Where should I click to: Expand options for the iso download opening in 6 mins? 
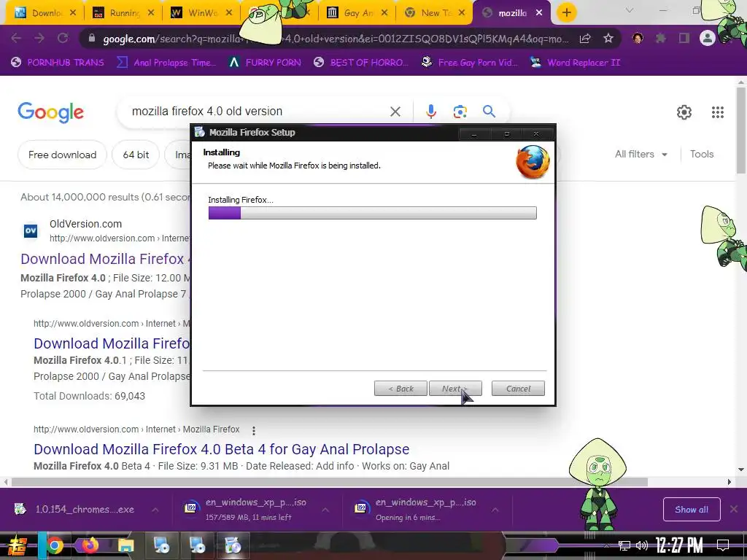coord(495,510)
